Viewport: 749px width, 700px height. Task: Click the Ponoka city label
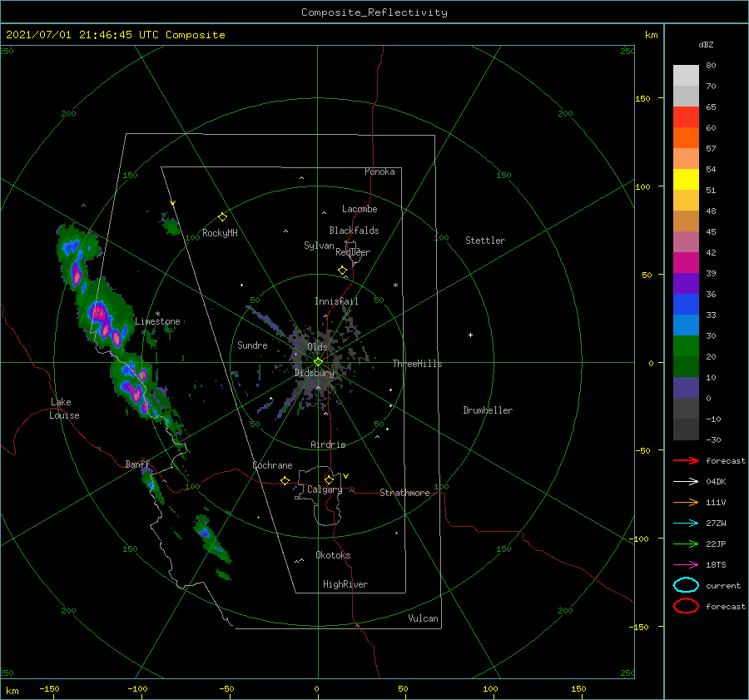tap(379, 171)
